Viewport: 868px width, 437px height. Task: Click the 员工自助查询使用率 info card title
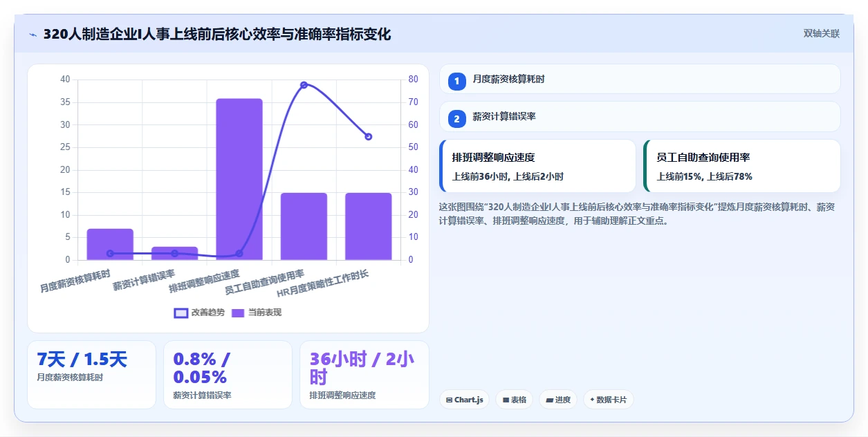703,158
